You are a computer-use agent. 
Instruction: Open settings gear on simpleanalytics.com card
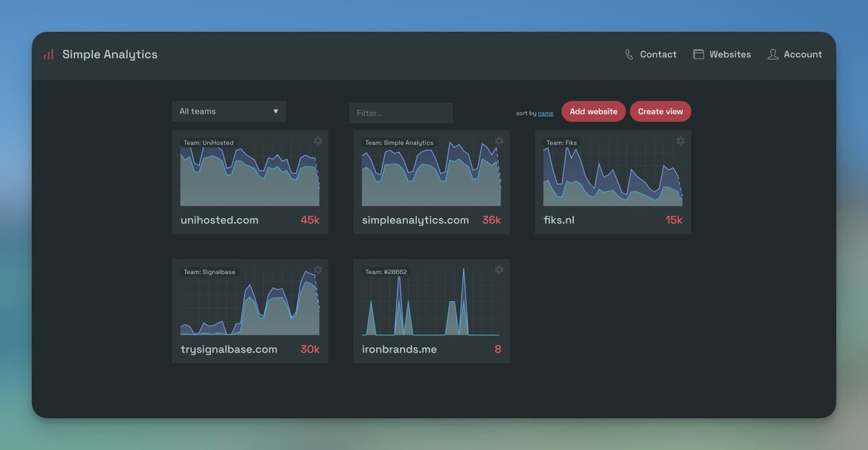click(499, 140)
